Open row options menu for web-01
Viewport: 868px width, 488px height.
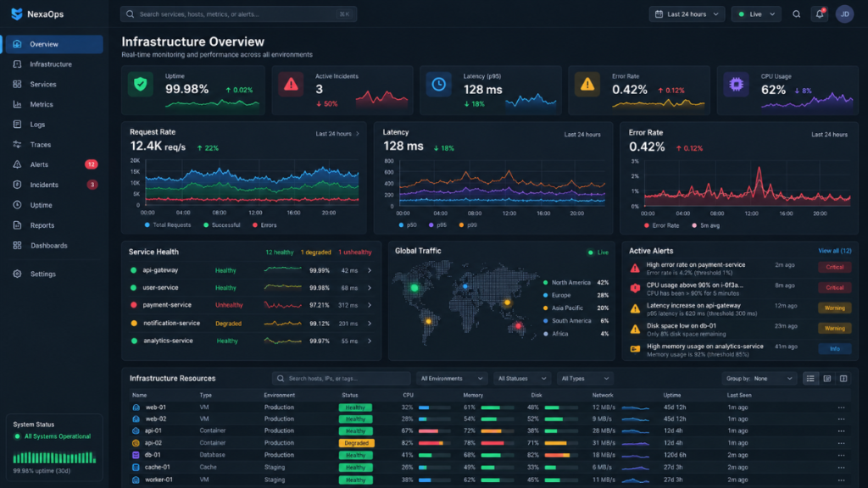point(842,408)
